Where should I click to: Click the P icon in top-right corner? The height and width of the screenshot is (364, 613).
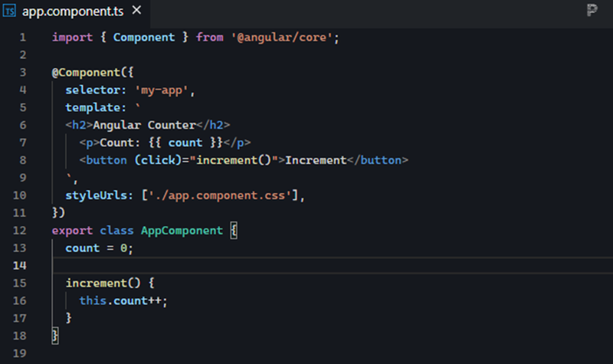click(x=592, y=11)
